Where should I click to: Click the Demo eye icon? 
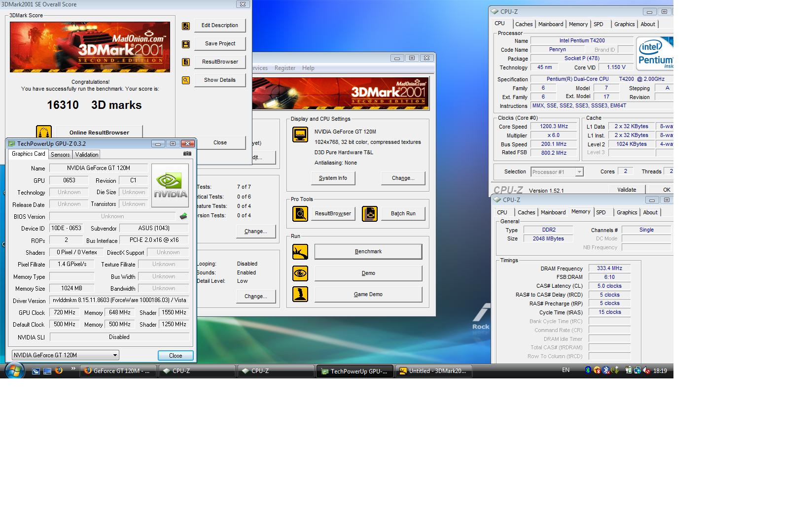[300, 273]
